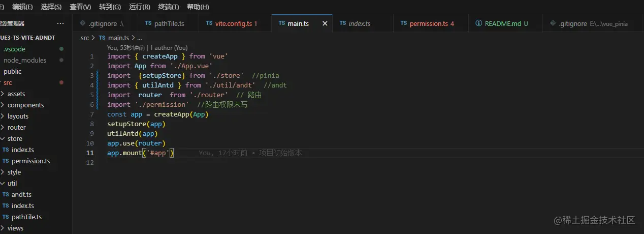
Task: Open the 编辑(E) Edit menu
Action: coord(22,7)
